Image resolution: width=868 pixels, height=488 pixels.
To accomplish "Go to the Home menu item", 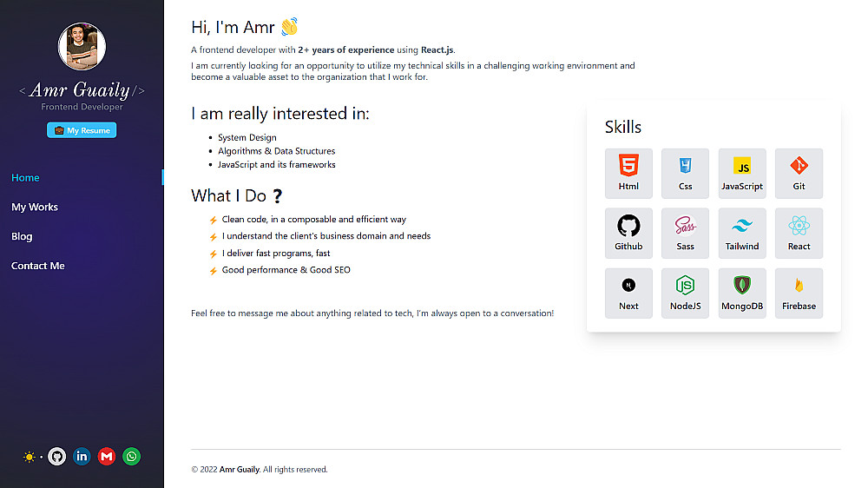I will [25, 178].
